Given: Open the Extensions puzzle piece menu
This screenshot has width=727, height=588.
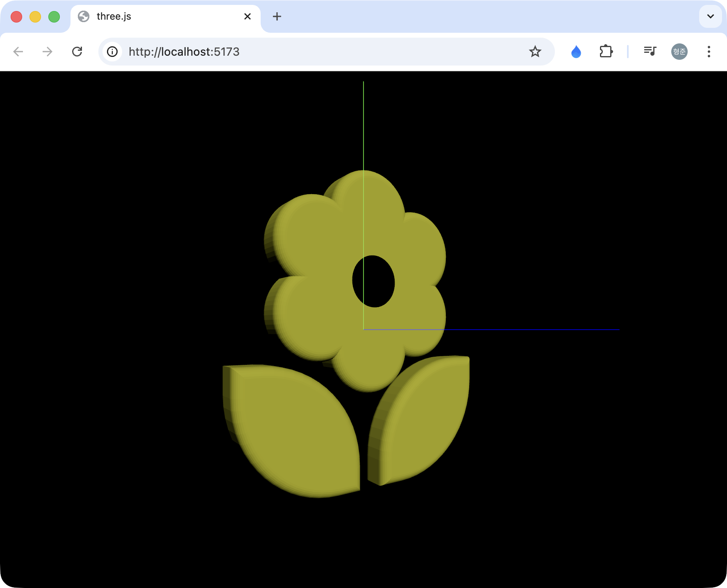Looking at the screenshot, I should [606, 52].
